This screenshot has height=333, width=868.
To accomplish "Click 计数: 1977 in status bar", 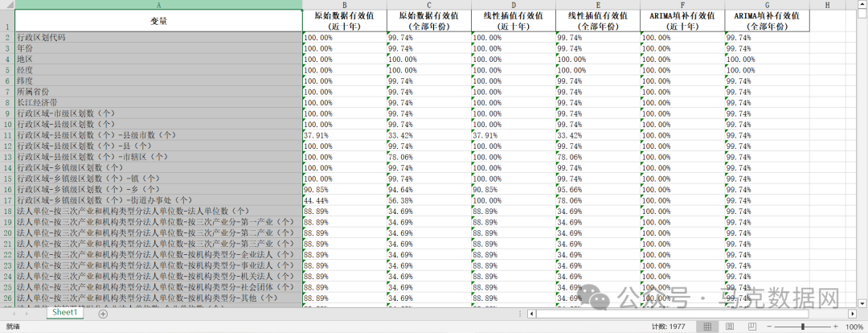I will 668,327.
